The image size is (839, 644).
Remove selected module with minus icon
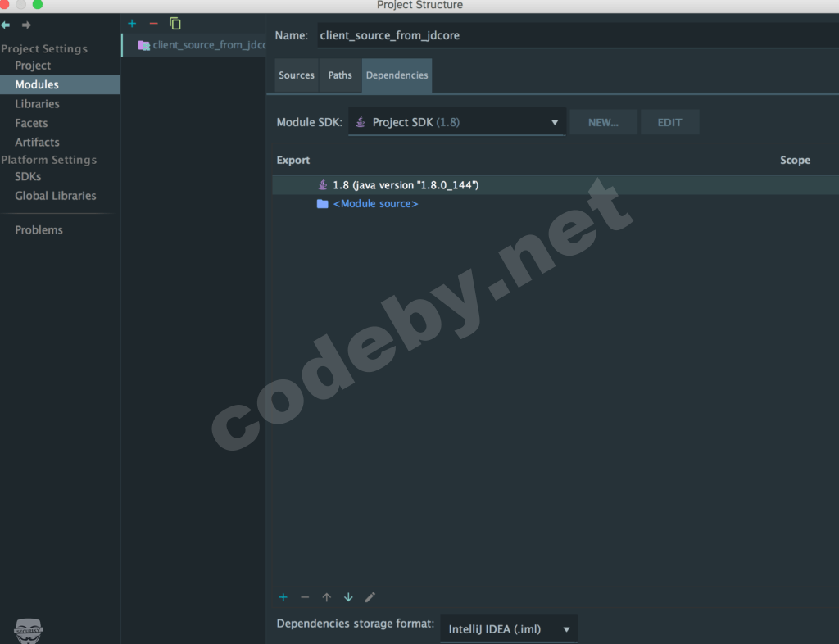[x=153, y=24]
